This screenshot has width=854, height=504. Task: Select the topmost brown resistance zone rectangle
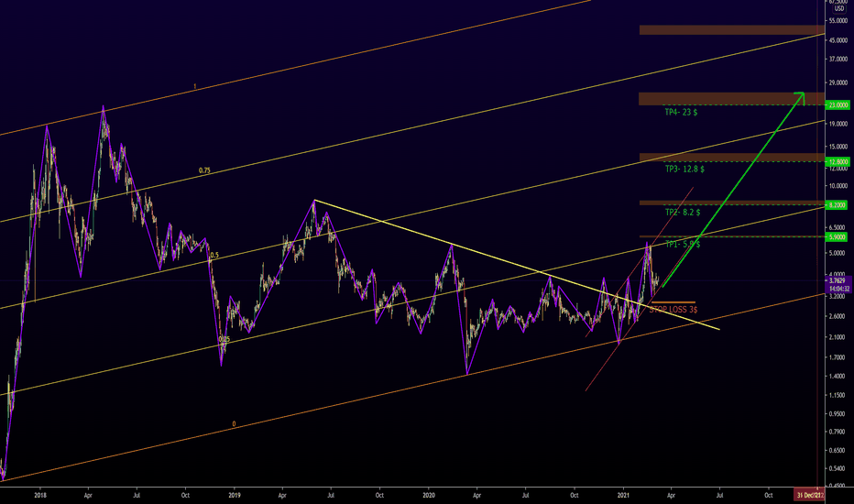pos(731,30)
